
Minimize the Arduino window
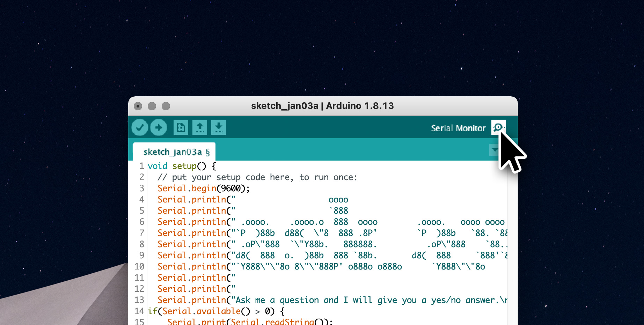coord(152,106)
